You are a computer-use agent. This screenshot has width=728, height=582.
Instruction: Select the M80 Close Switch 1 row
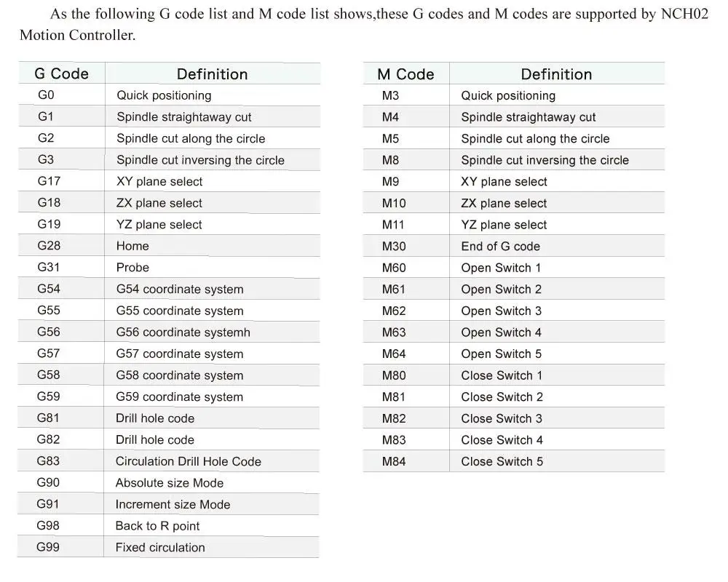513,375
